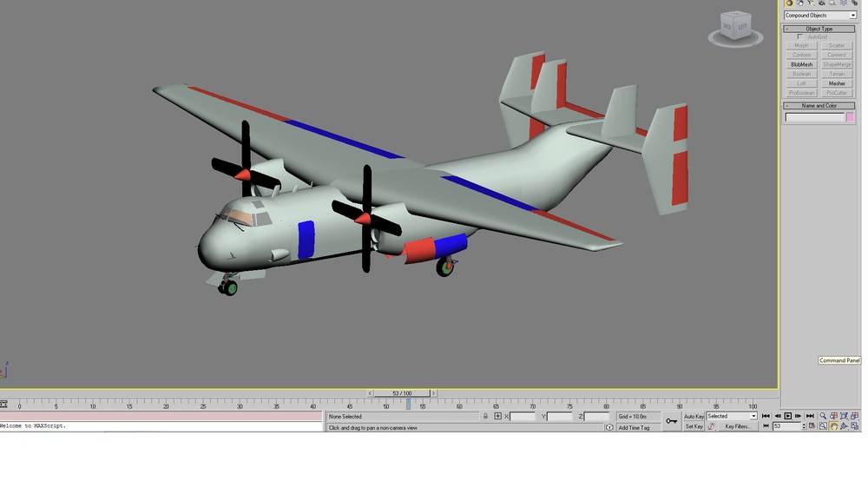Select the Zoom viewport navigation tool

[823, 416]
